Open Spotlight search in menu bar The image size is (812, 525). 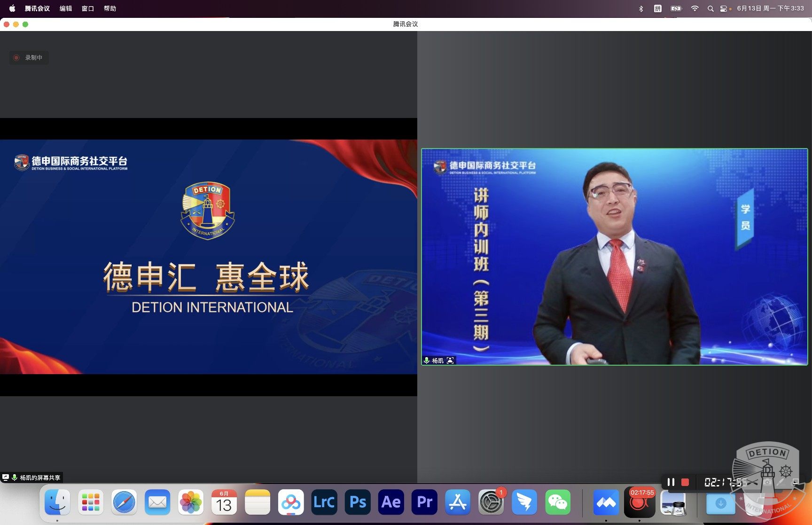click(x=710, y=8)
